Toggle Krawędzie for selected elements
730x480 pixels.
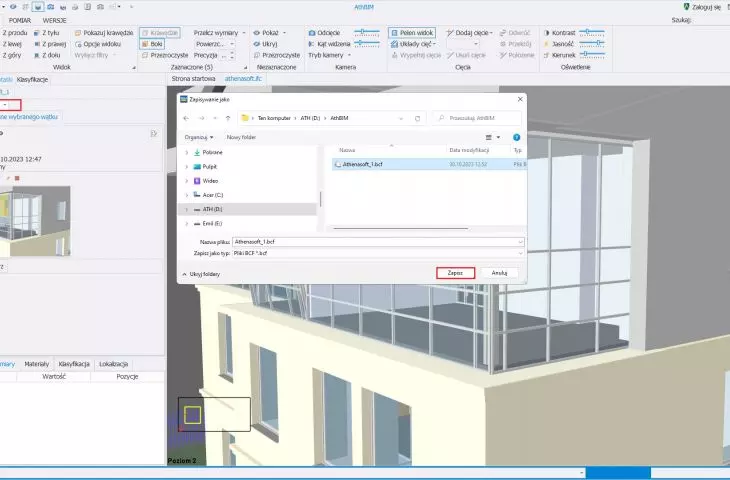tap(160, 33)
